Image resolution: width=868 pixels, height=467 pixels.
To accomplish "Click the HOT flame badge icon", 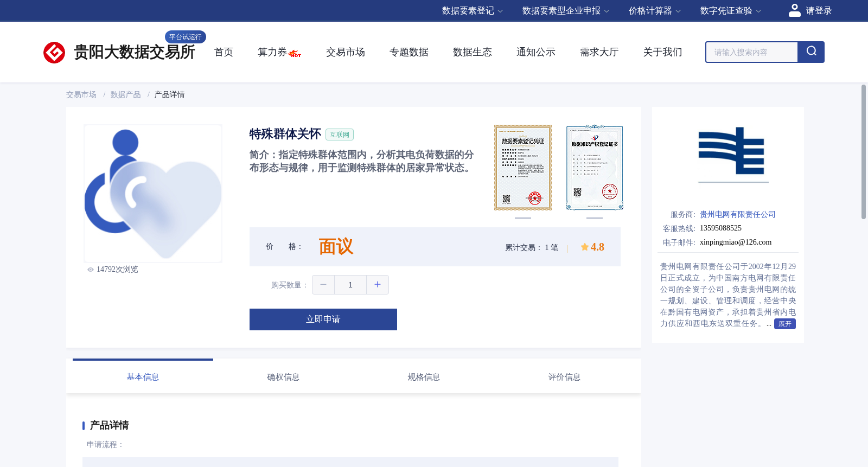I will (295, 54).
